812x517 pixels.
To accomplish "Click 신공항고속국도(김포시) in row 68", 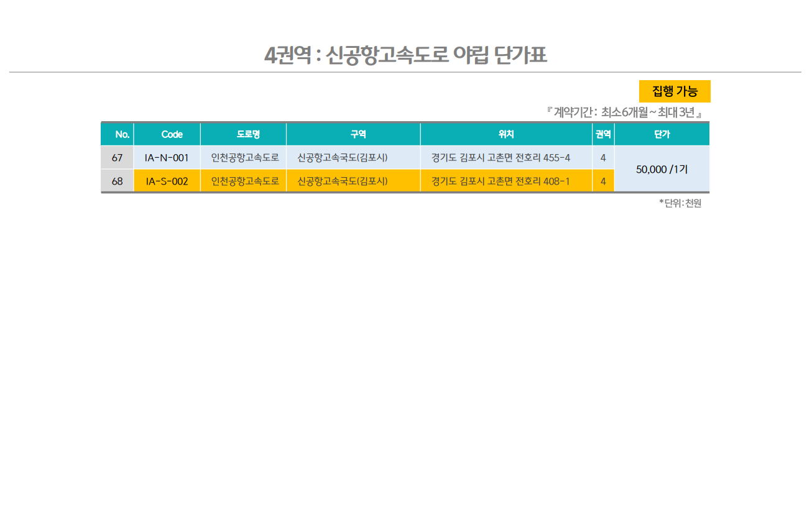I will click(343, 181).
